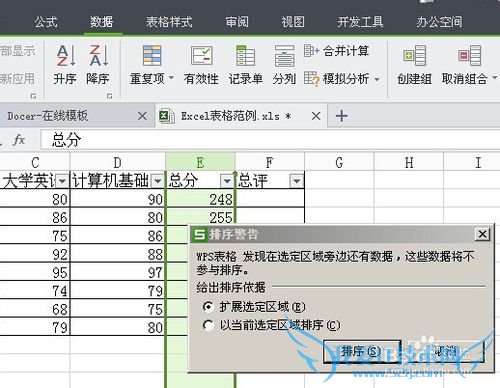
Task: Open filter dropdown for 总评 column
Action: coord(297,181)
